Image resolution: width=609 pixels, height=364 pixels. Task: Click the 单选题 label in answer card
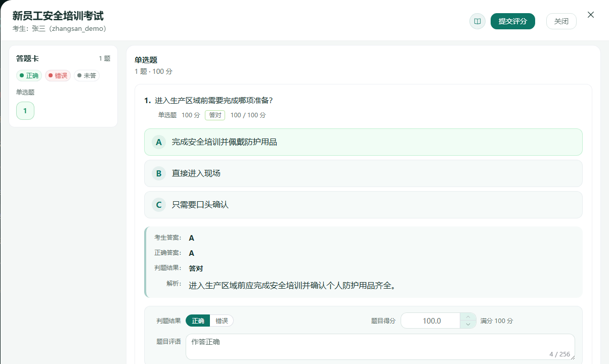point(25,92)
